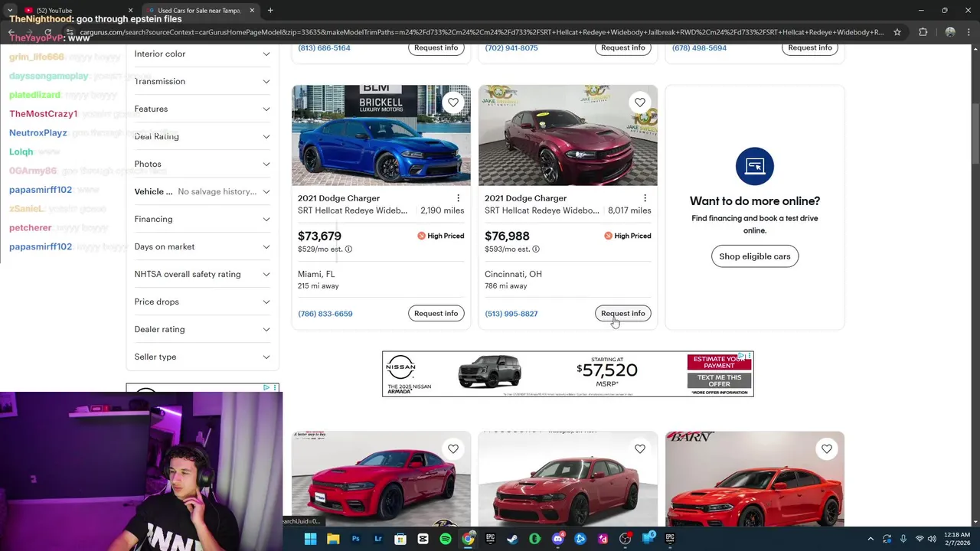Open Spotify from the taskbar
This screenshot has height=551, width=980.
(x=446, y=539)
